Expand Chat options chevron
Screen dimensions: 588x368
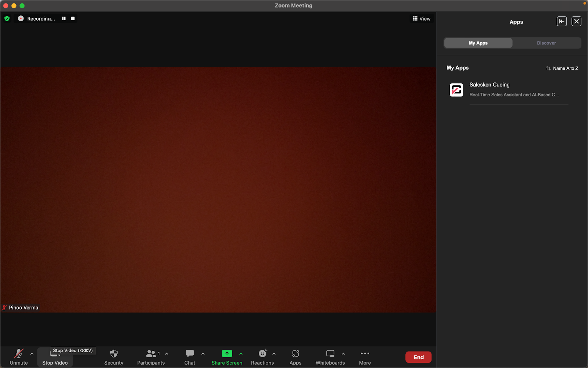click(203, 354)
